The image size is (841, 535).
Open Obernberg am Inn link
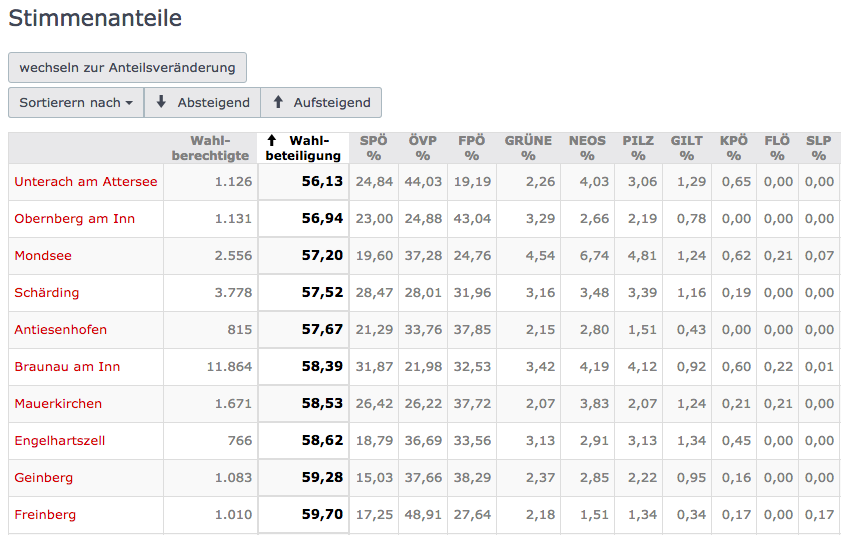click(75, 219)
